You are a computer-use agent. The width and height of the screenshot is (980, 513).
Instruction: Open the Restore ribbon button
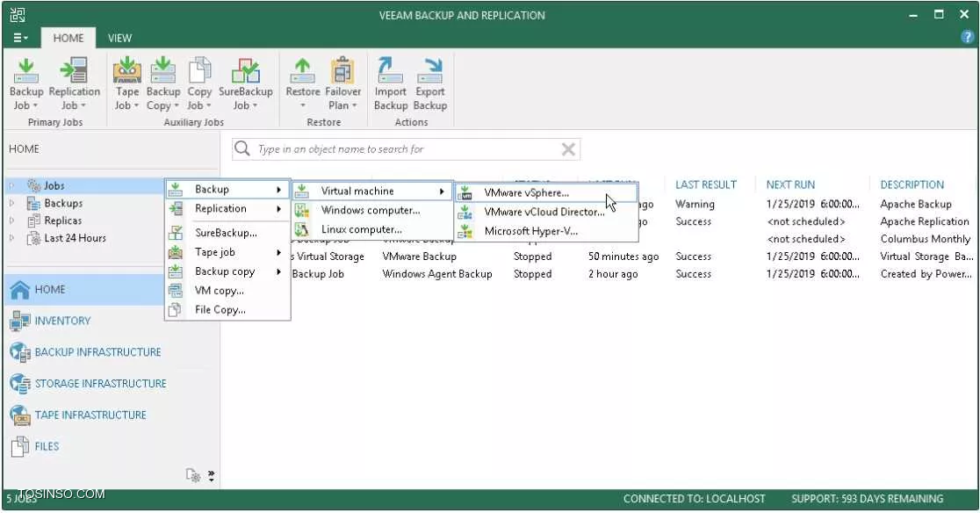pos(302,84)
